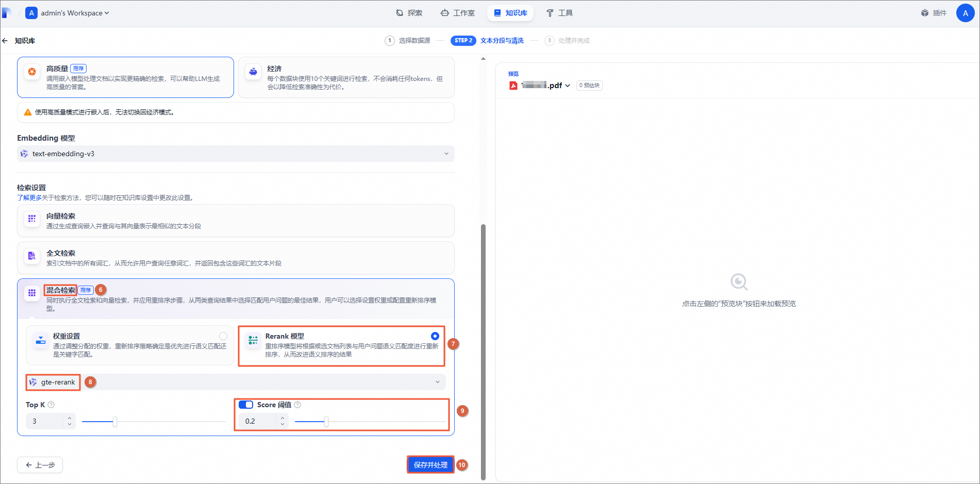Click the 权重设置 icon
Image resolution: width=980 pixels, height=484 pixels.
40,340
